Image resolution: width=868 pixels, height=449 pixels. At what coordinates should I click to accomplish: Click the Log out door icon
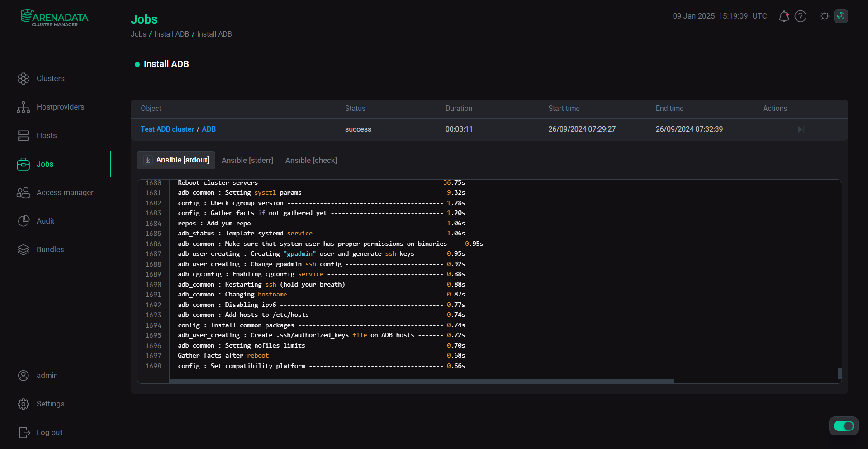pos(24,433)
